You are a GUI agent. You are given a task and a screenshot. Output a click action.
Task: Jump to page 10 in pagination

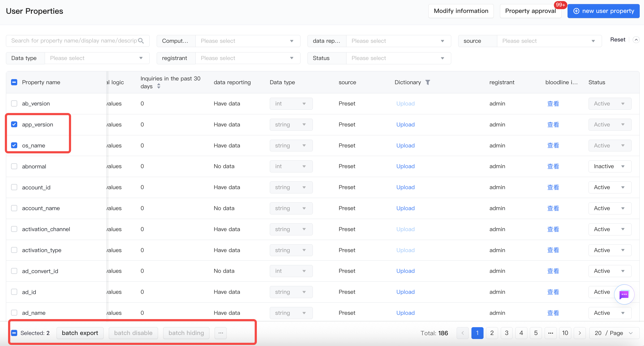[x=565, y=333]
